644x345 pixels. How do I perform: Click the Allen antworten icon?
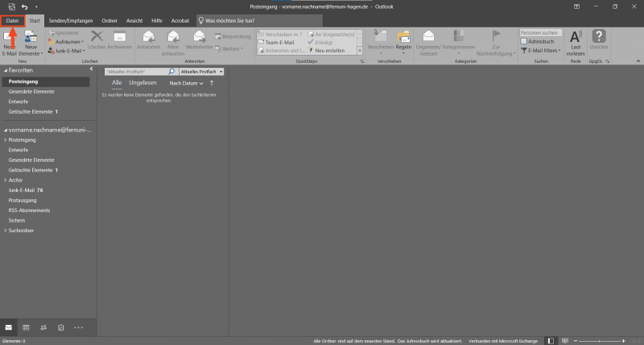point(173,36)
